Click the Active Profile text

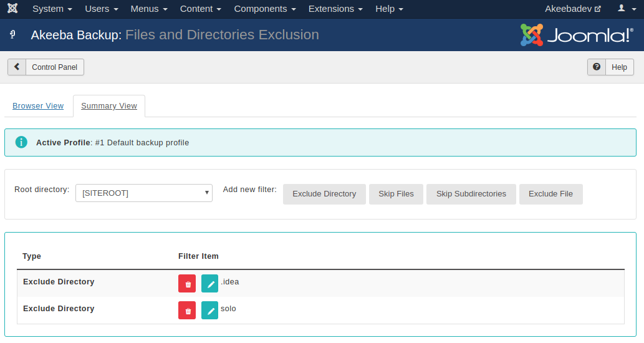click(113, 143)
